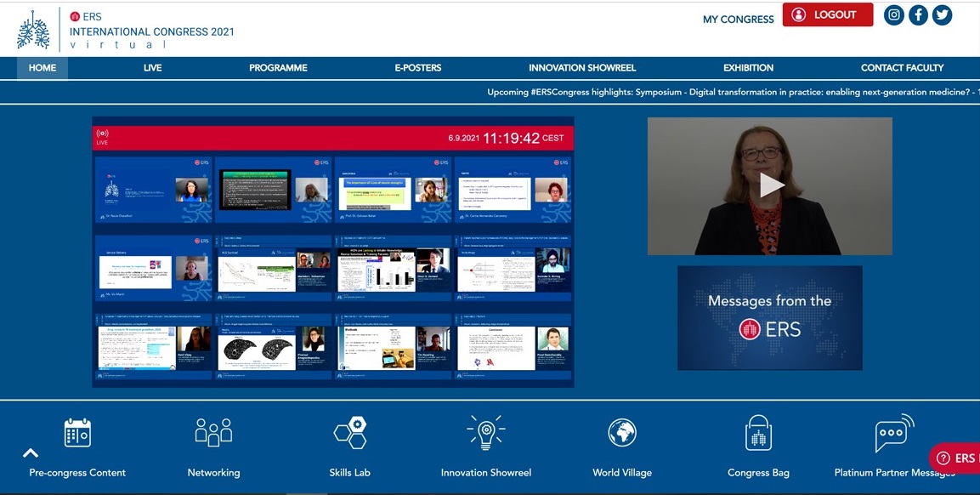This screenshot has width=980, height=495.
Task: Open the ERS Twitter page
Action: [x=942, y=15]
